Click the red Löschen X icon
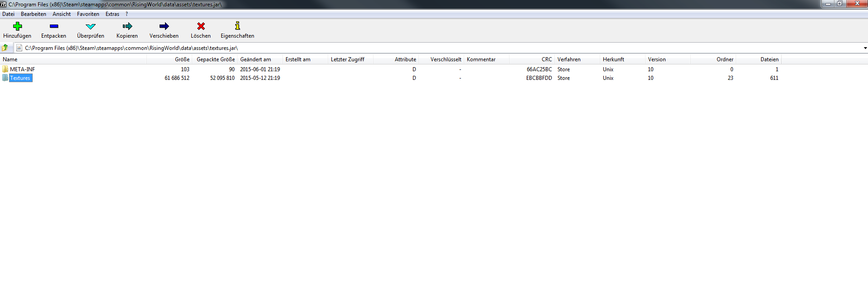 [201, 26]
